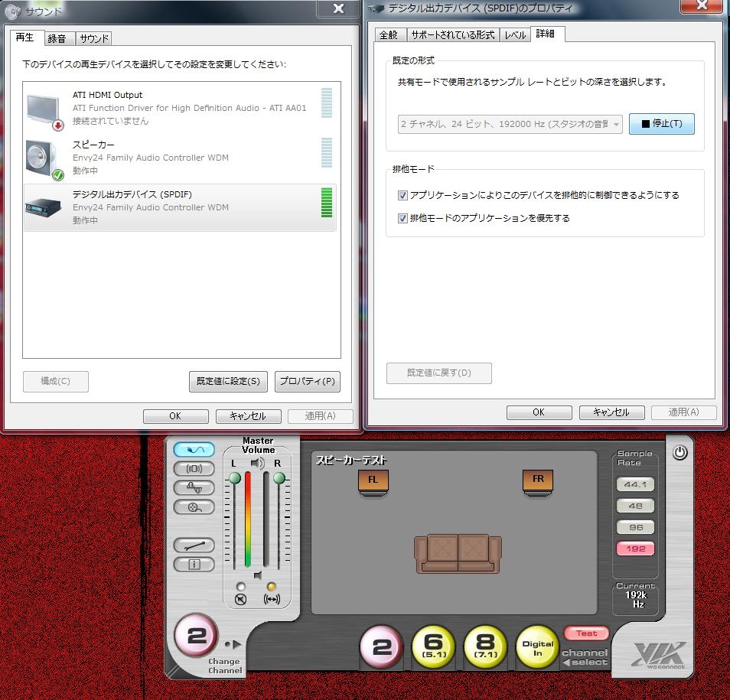Click キャンセル in the サウンド window
Screen dimensions: 730x700
pos(248,416)
